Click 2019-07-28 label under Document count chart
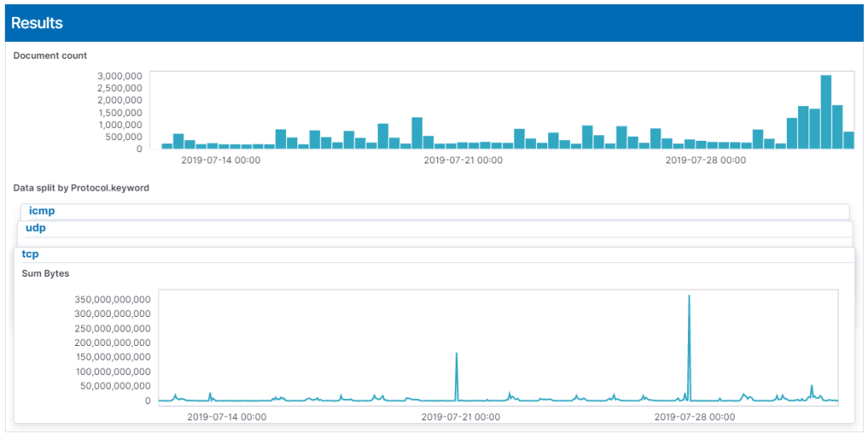The width and height of the screenshot is (868, 440). click(x=705, y=160)
